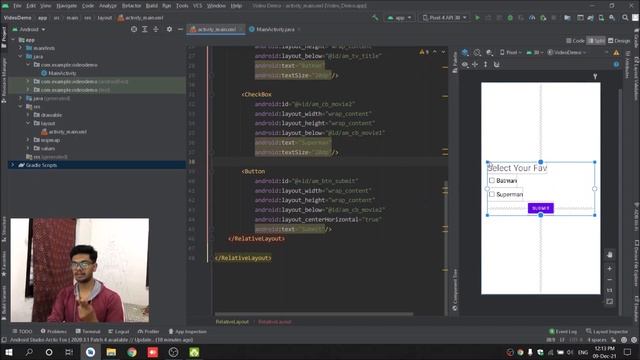The width and height of the screenshot is (640, 360).
Task: Click the Make Project hammer icon
Action: 375,18
